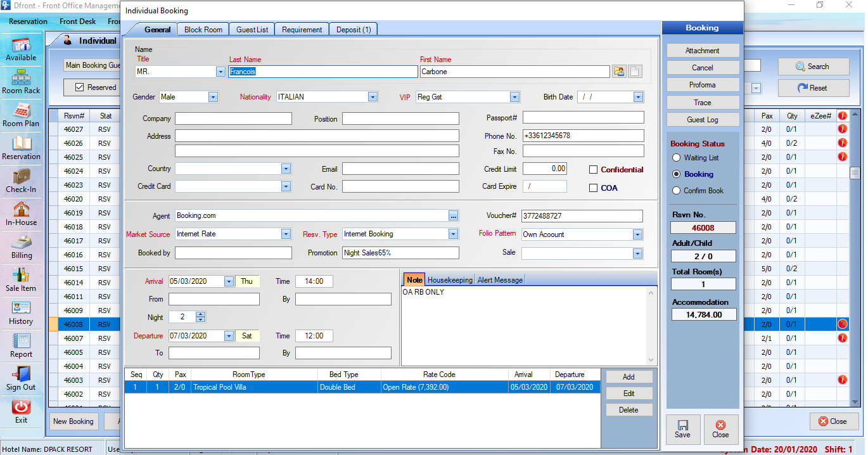Viewport: 868px width, 455px height.
Task: Open Billing from the sidebar
Action: coord(21,247)
